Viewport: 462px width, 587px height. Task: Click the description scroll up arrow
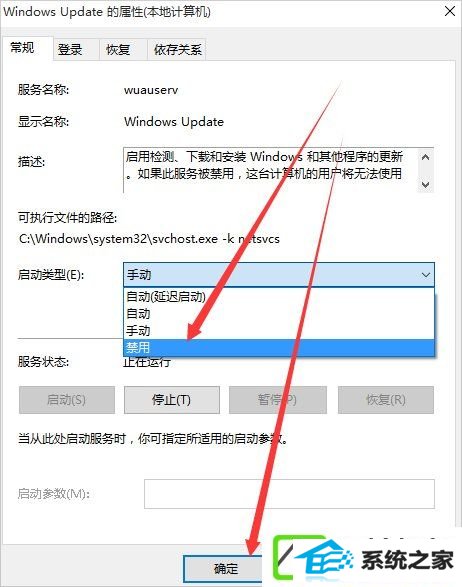[x=425, y=158]
